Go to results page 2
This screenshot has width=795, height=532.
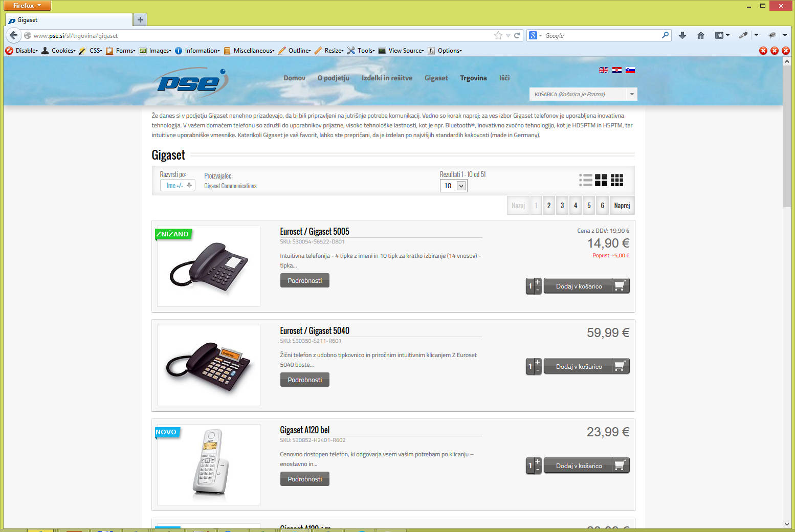click(549, 205)
